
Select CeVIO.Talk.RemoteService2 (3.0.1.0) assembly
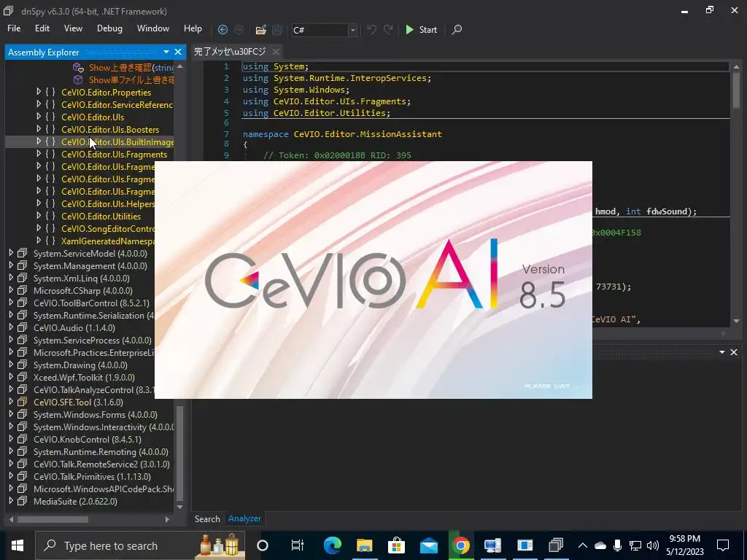point(101,464)
